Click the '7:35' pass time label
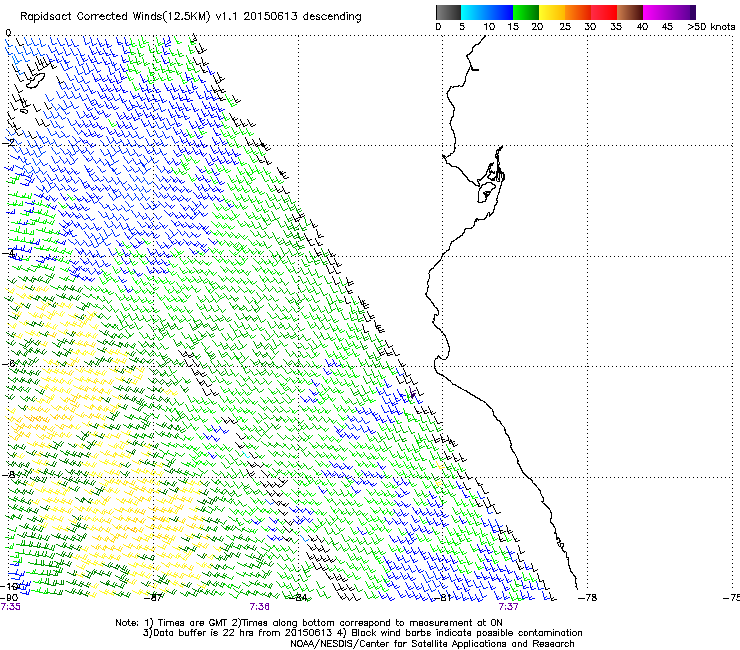 pos(10,607)
